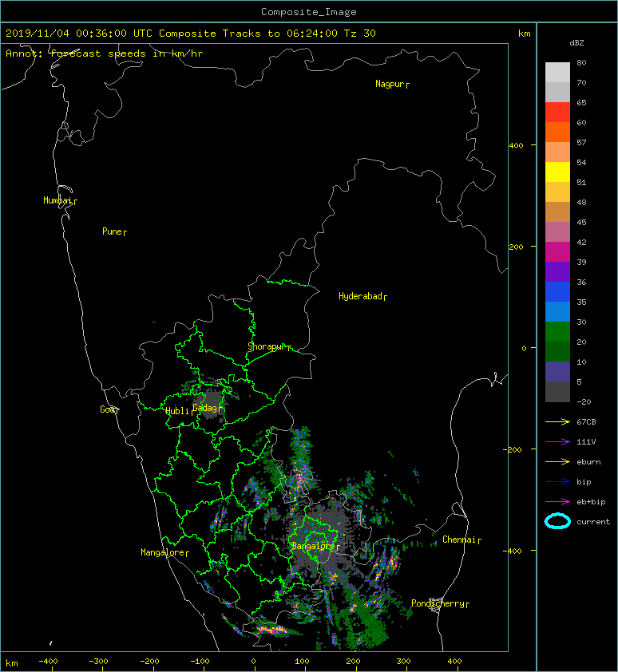Select the yellow 54 dBZ color swatch
This screenshot has height=672, width=618.
point(557,172)
